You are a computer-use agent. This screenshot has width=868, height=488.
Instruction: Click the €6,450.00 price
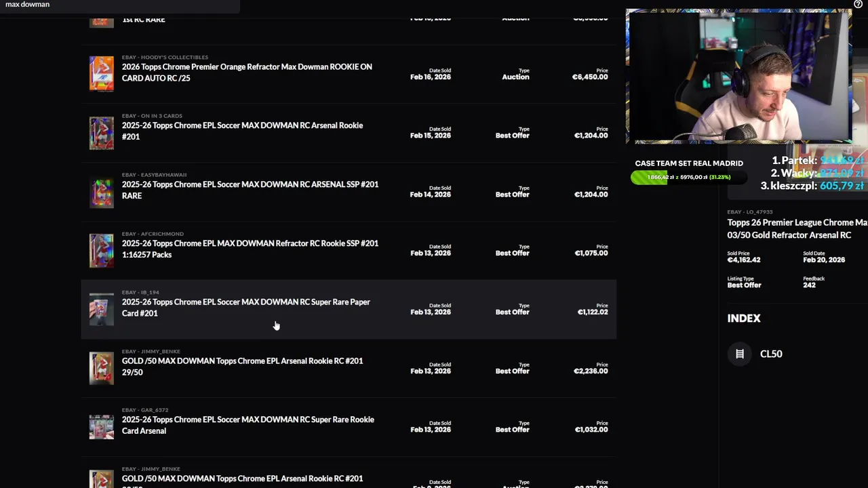click(590, 77)
